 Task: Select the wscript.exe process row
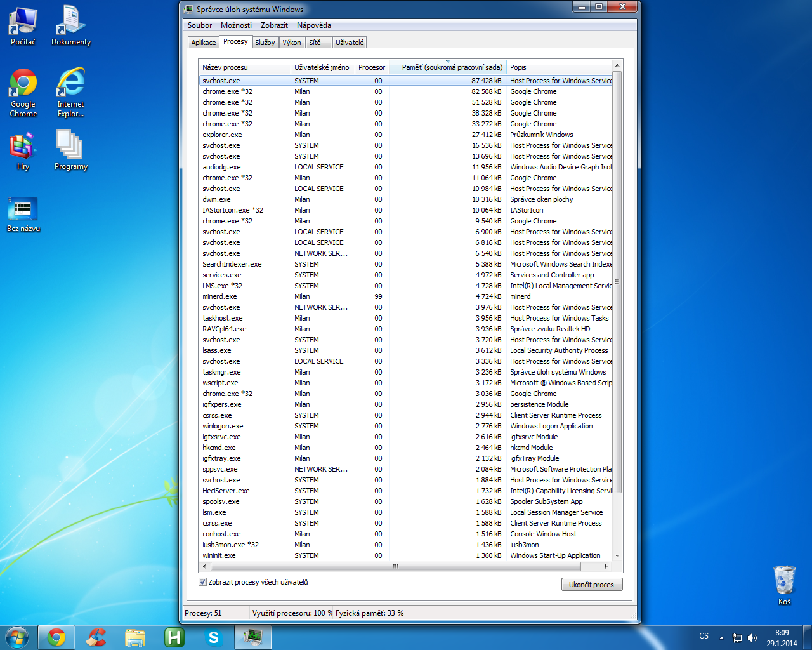(405, 383)
